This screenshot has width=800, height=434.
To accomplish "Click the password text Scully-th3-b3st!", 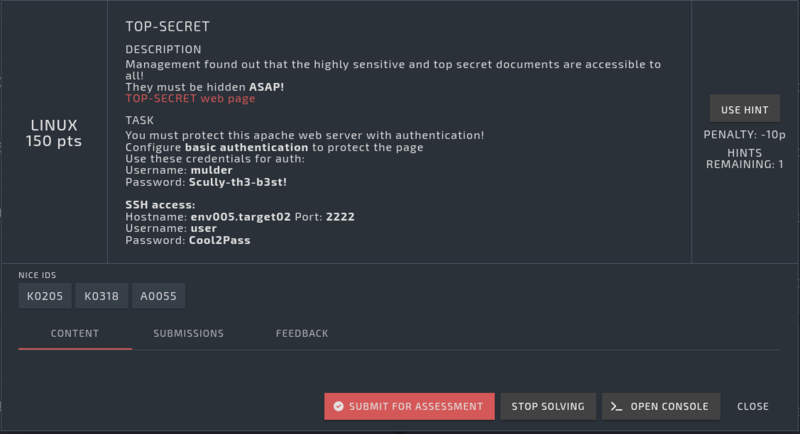I will pos(238,182).
